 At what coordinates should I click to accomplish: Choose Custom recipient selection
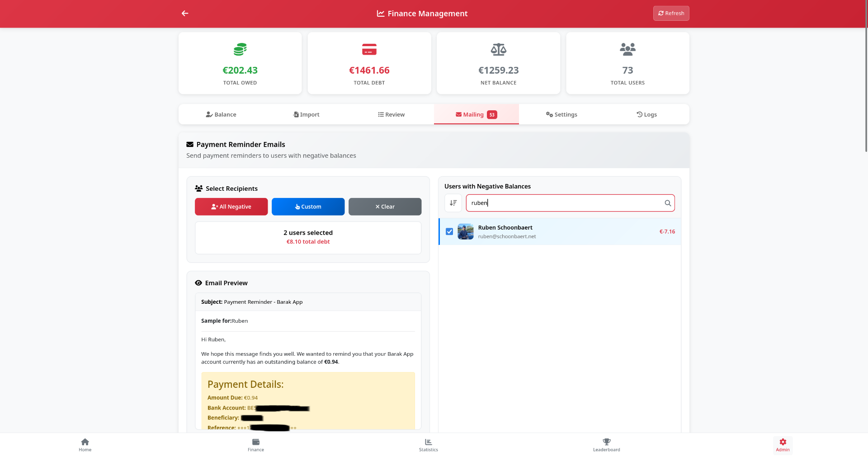308,207
